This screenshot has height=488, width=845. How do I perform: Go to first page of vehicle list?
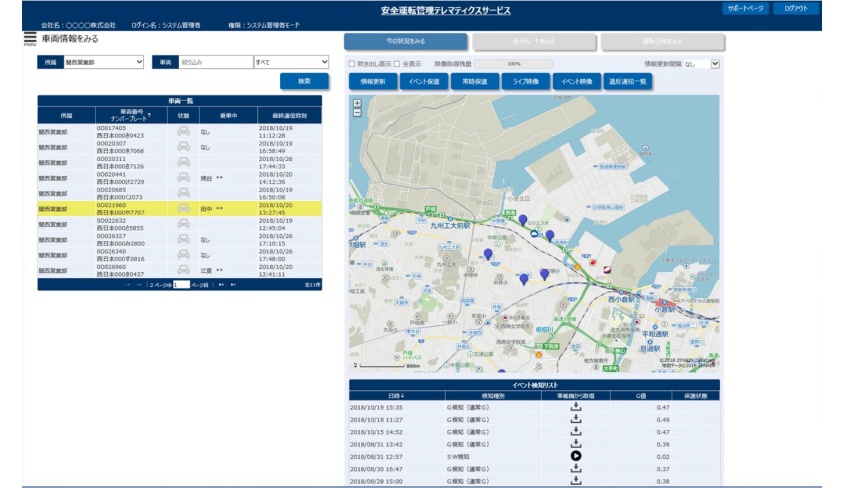pos(128,284)
